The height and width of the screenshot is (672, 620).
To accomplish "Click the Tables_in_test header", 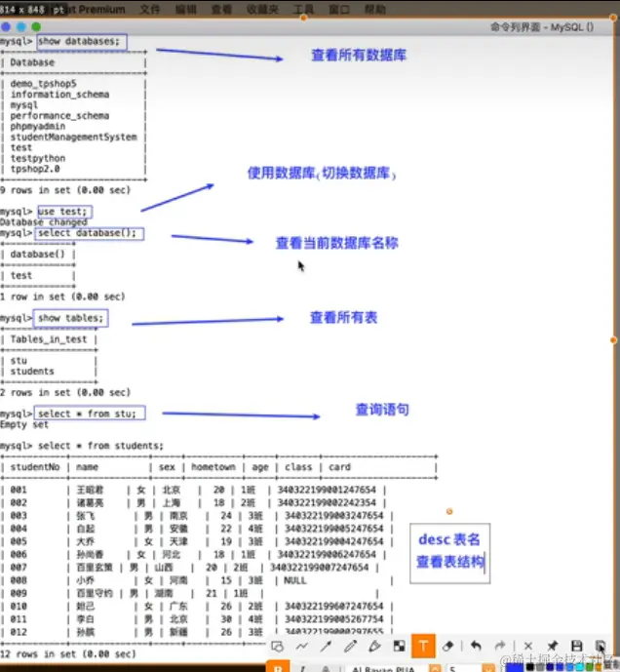I will click(x=49, y=339).
